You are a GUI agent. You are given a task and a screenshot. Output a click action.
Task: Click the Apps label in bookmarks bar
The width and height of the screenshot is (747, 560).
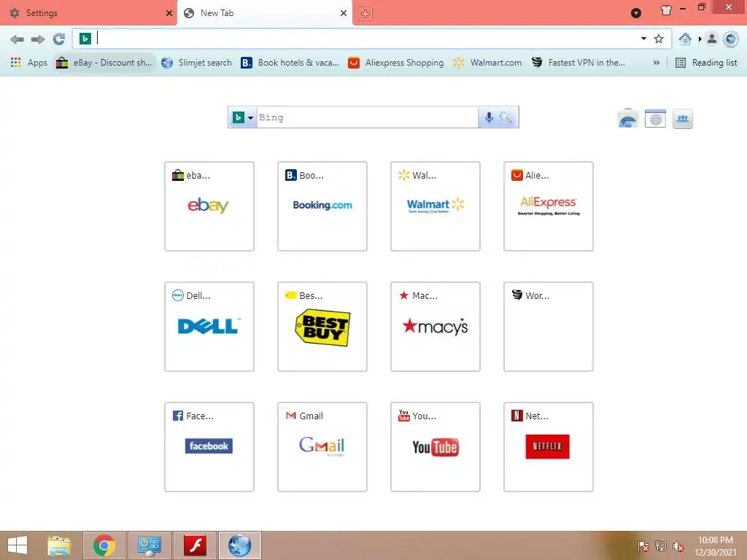(x=37, y=63)
